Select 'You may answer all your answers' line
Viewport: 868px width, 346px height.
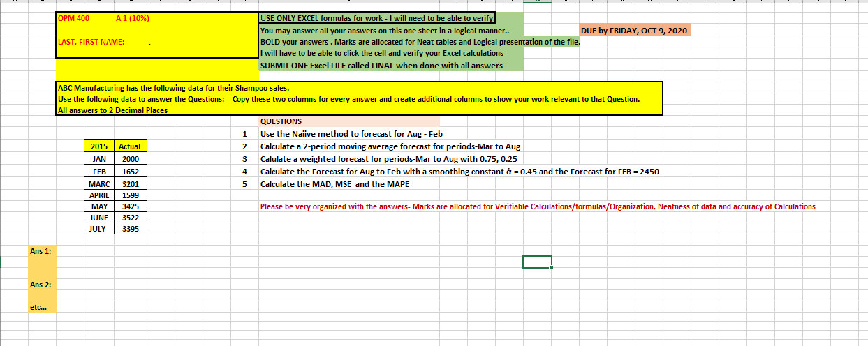[x=385, y=31]
